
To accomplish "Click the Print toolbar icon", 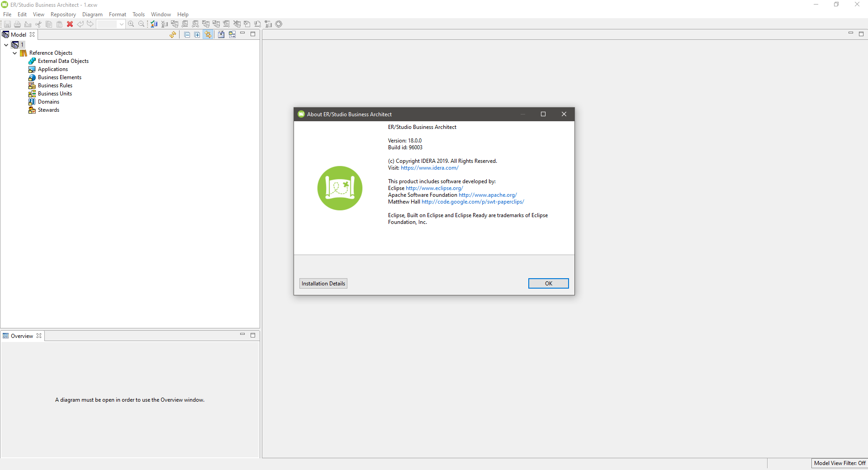I will 17,24.
